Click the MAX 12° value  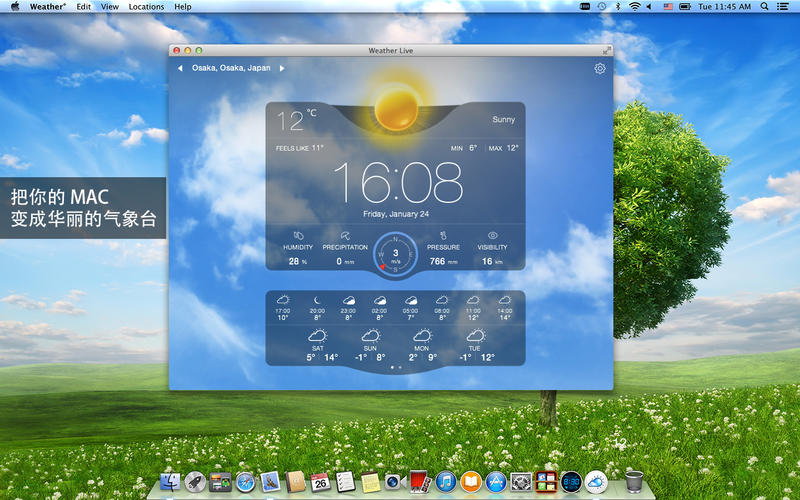click(504, 148)
